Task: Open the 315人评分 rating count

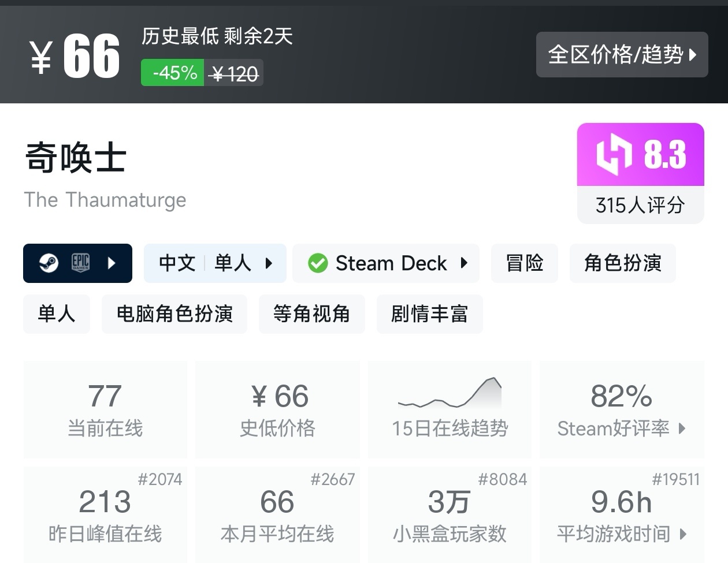Action: 640,205
